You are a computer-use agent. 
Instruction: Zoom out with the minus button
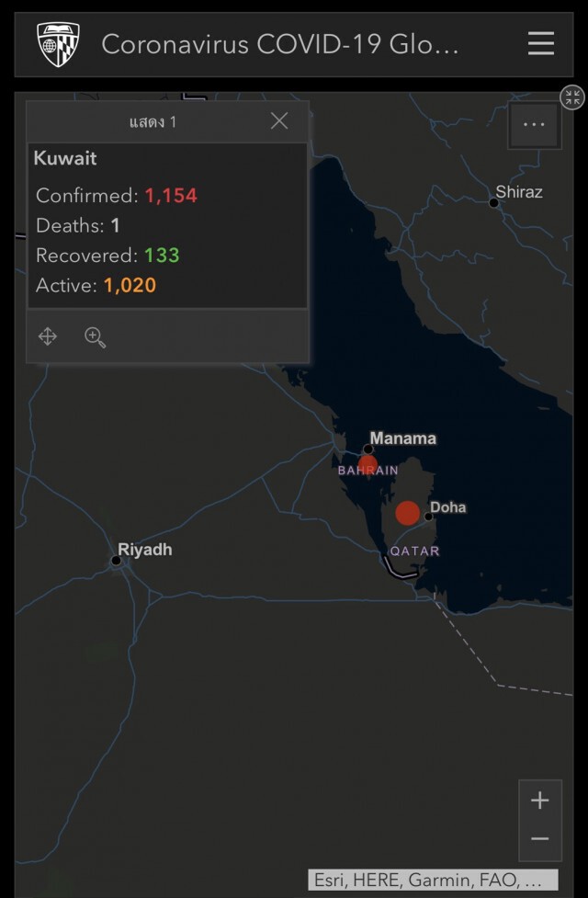click(540, 839)
